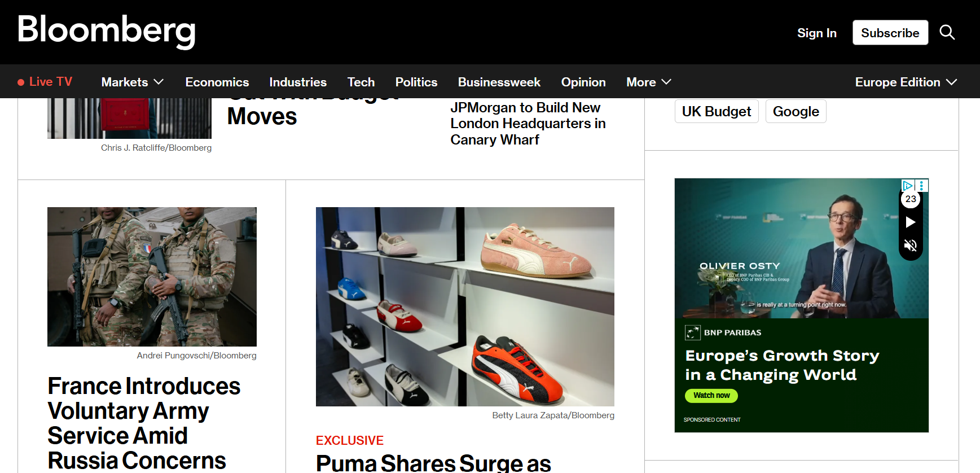Unmute the BNP Paribas video ad
The height and width of the screenshot is (473, 980).
[911, 245]
